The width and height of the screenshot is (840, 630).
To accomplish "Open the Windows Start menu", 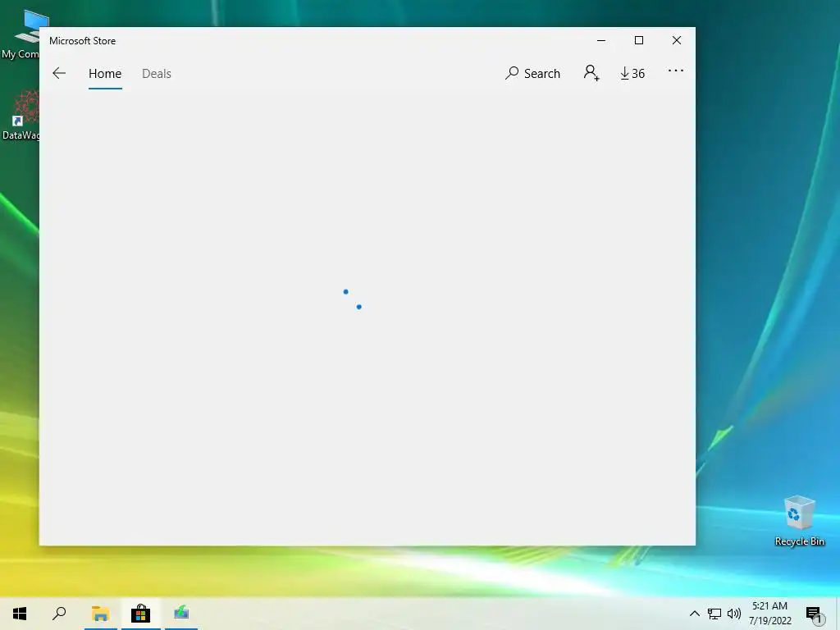I will click(x=20, y=614).
